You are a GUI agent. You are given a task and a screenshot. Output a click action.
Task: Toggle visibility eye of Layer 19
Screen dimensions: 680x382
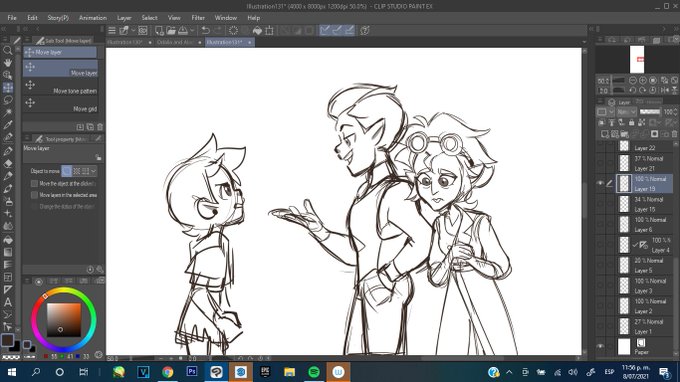click(x=600, y=183)
